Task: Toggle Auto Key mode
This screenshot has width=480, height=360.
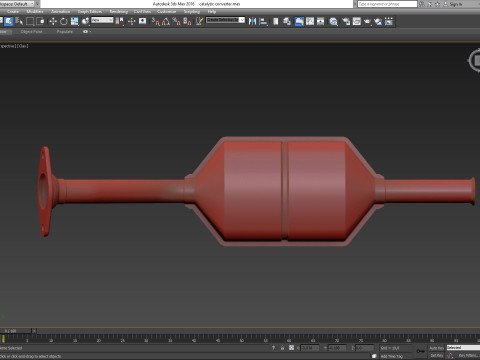Action: click(436, 348)
